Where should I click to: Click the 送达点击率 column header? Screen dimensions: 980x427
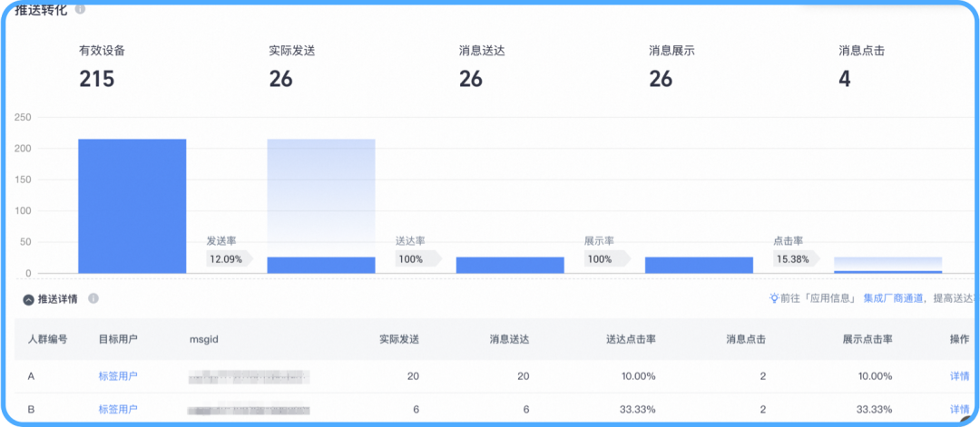[x=631, y=339]
